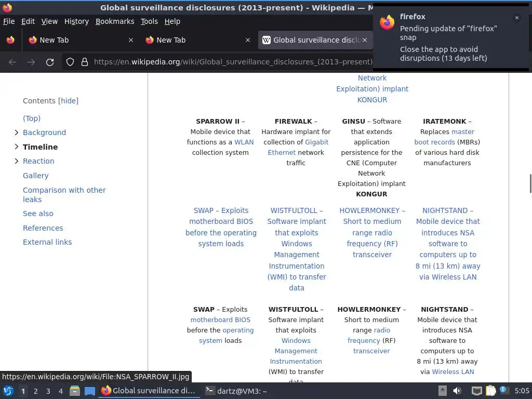Open the application launcher in the taskbar
Viewport: 532px width, 399px height.
tap(8, 391)
